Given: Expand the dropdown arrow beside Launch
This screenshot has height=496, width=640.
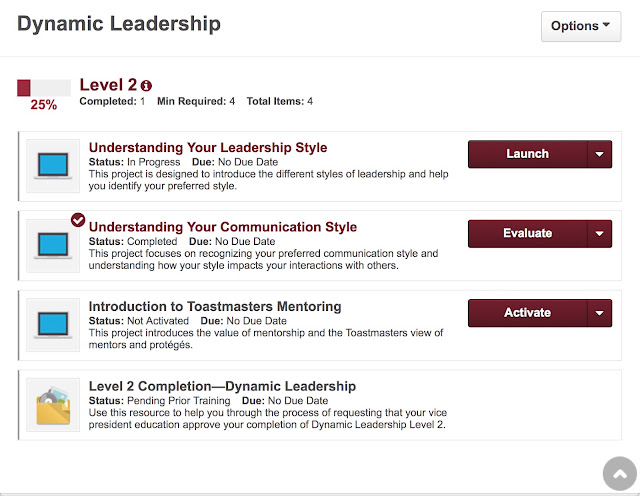Looking at the screenshot, I should [600, 154].
